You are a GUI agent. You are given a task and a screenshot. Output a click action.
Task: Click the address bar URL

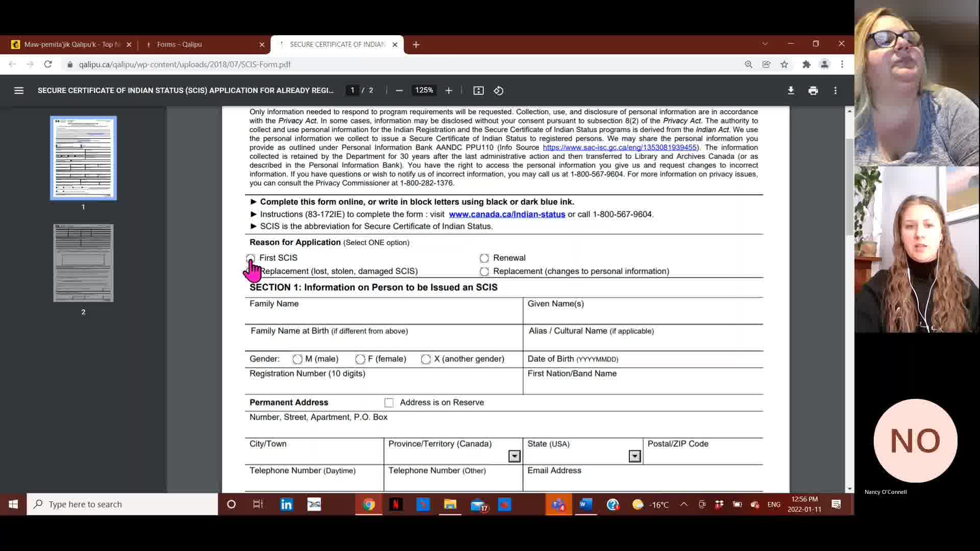[185, 64]
